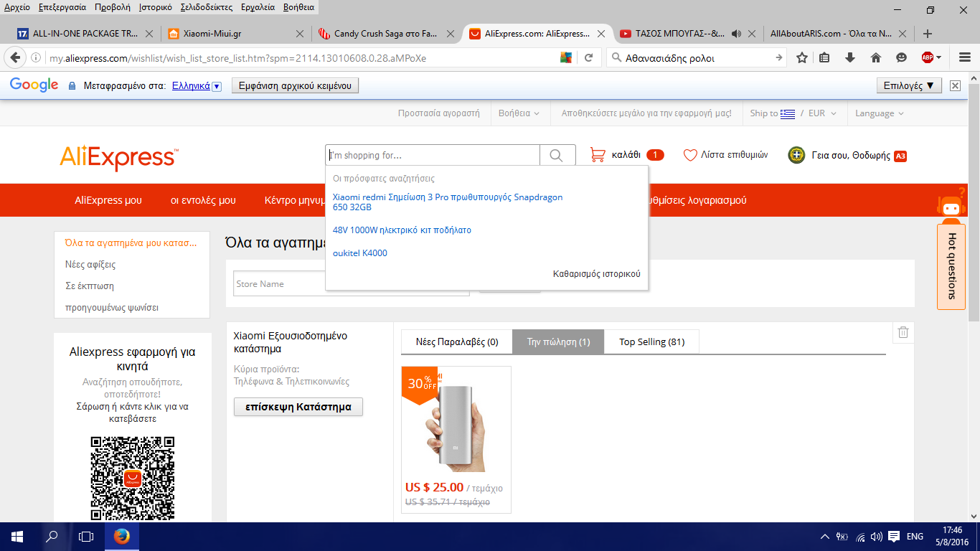Open the downloads arrow icon
The image size is (980, 551).
(850, 57)
